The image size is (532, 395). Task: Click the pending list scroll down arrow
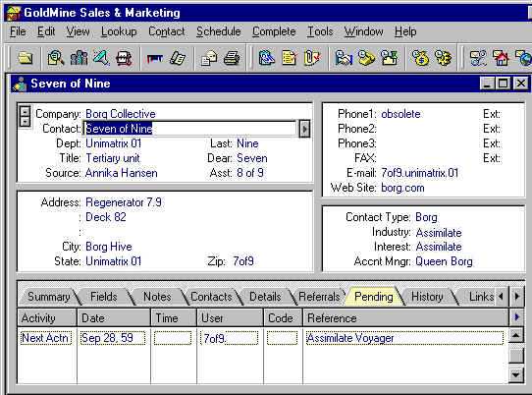click(515, 375)
